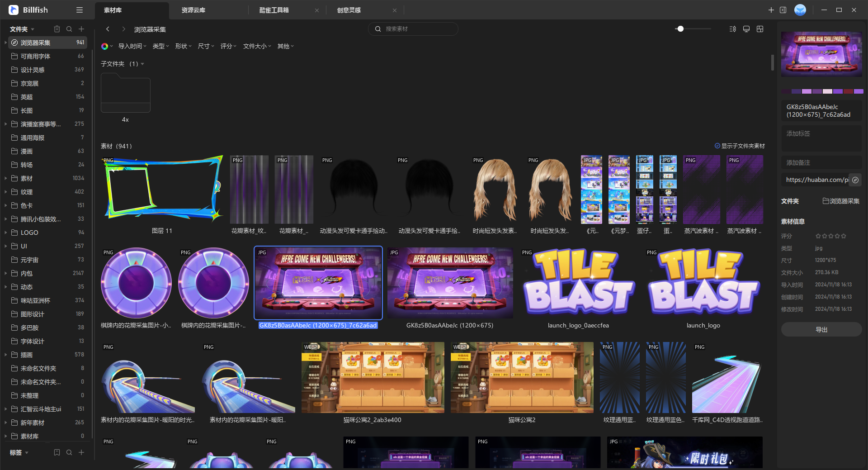Screen dimensions: 868x470
Task: Add a new tag with plus icon
Action: 81,452
